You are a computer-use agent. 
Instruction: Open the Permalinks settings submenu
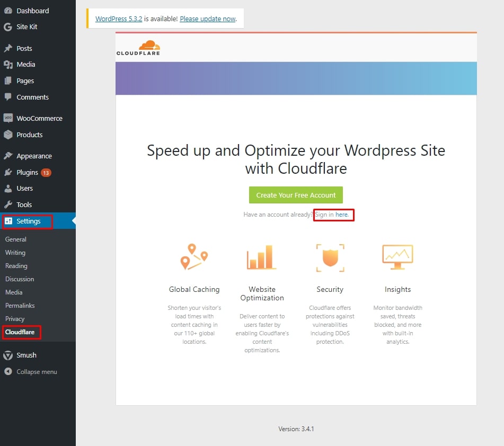pos(20,305)
